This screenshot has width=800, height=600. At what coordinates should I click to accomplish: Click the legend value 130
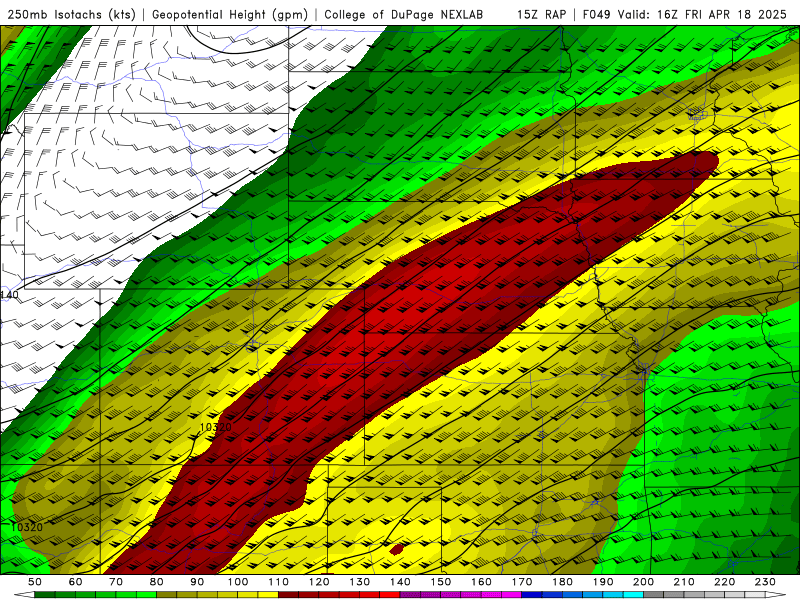pos(360,582)
